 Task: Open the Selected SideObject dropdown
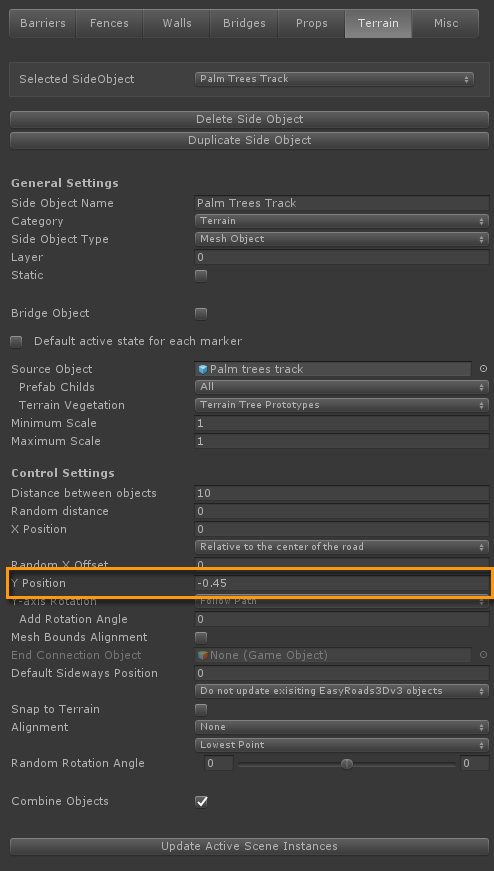tap(335, 79)
